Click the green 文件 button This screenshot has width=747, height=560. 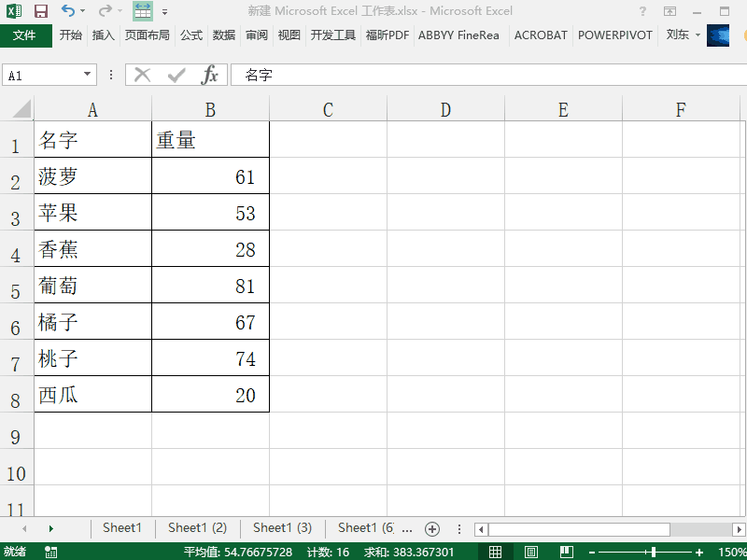click(25, 35)
